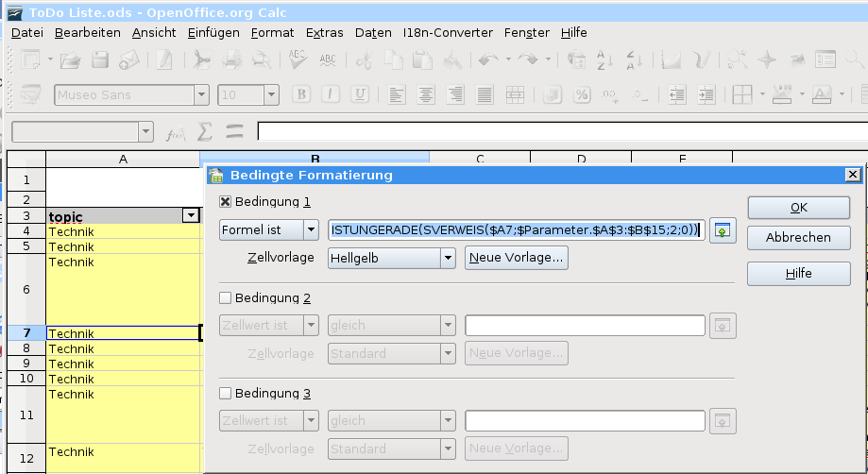The height and width of the screenshot is (474, 868).
Task: Open the Daten menu
Action: (x=373, y=33)
